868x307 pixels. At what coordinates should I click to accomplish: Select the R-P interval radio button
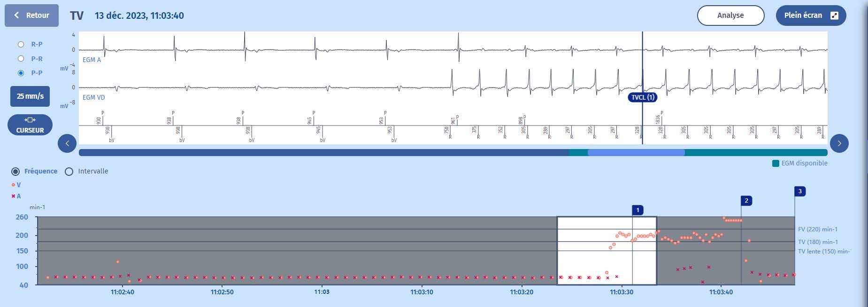(x=21, y=45)
